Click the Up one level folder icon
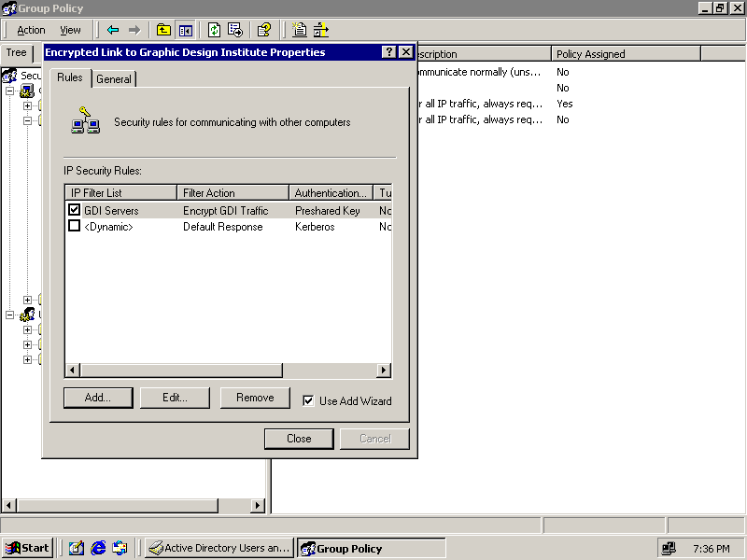Viewport: 747px width, 560px height. tap(163, 30)
